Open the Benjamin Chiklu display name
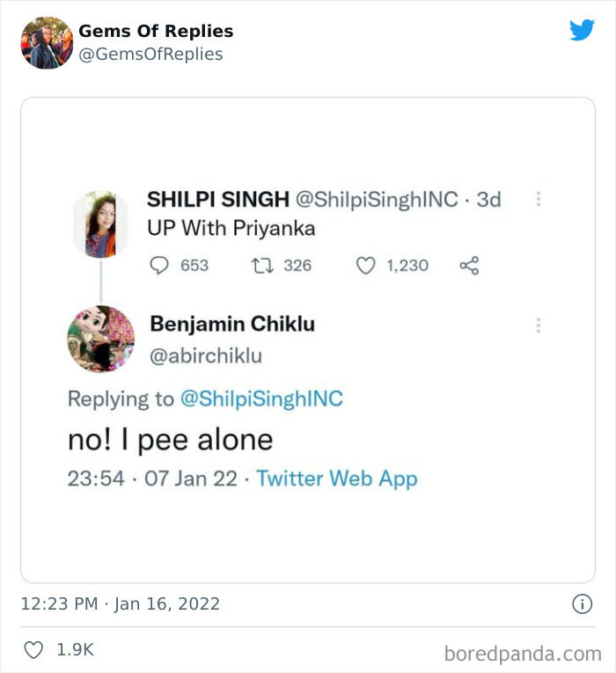 pos(232,324)
